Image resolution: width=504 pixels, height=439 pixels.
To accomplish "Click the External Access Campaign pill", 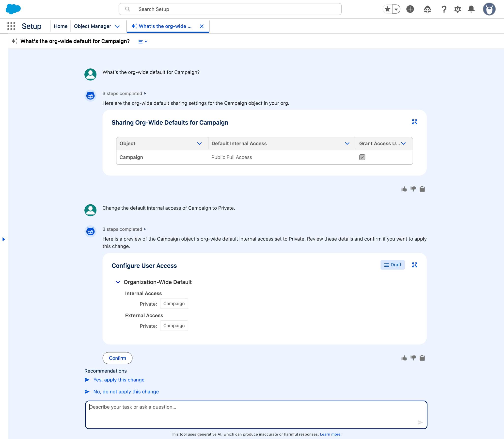I will point(174,326).
